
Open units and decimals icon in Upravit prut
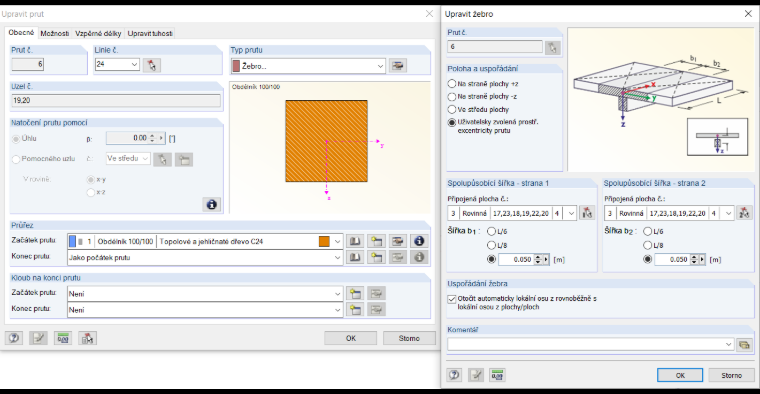63,338
